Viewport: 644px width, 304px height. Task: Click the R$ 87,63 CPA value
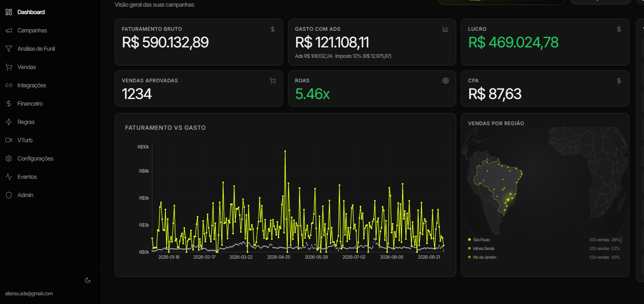click(495, 94)
